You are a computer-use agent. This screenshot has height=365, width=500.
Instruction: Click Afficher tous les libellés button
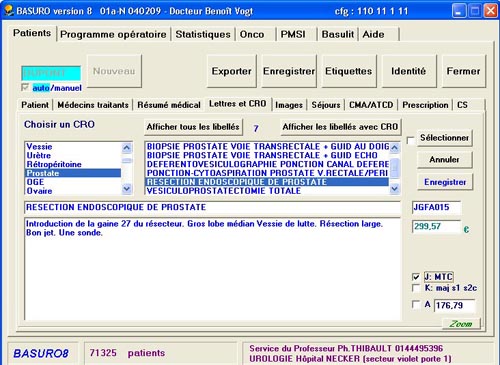pyautogui.click(x=193, y=127)
